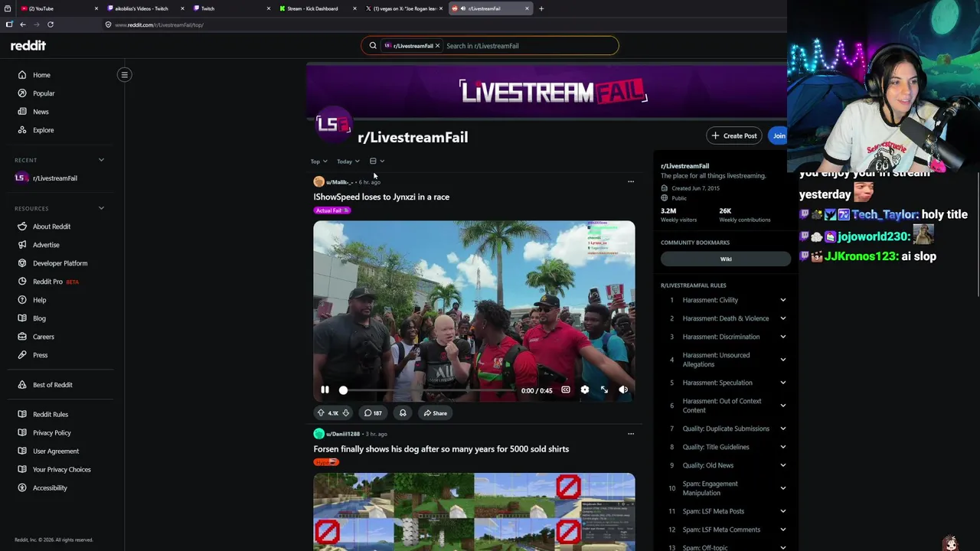Viewport: 980px width, 551px height.
Task: Open the Privacy Policy link
Action: (51, 433)
